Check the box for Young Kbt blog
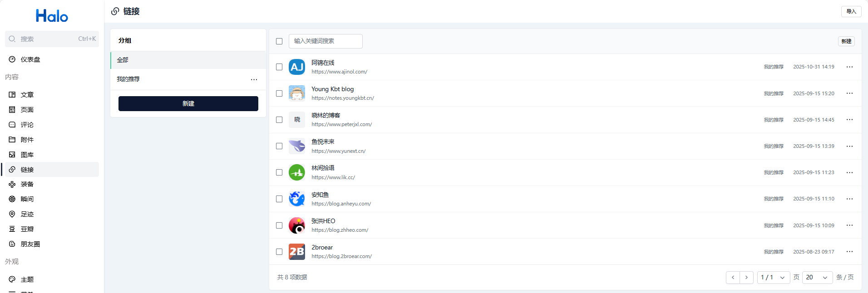868x293 pixels. pyautogui.click(x=279, y=93)
